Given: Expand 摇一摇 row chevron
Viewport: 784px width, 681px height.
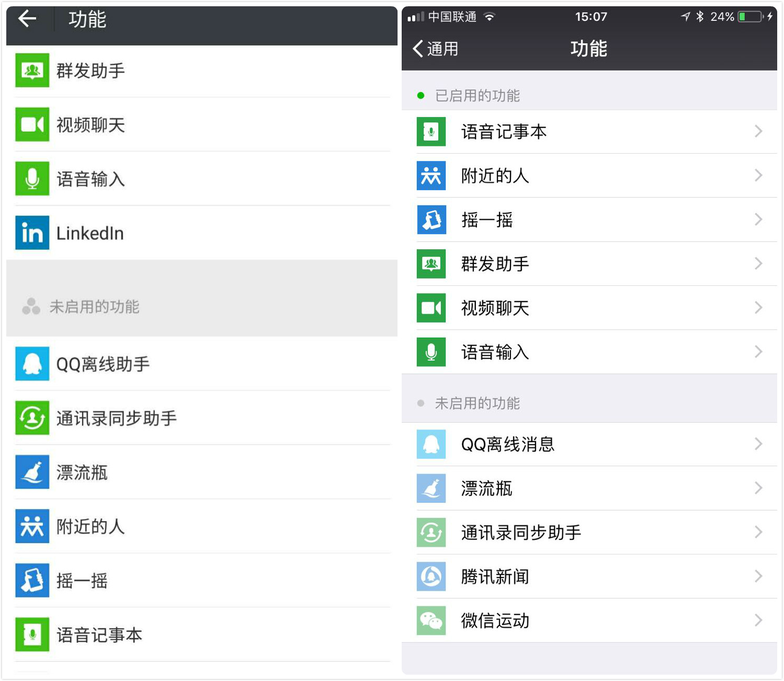Looking at the screenshot, I should pos(758,219).
